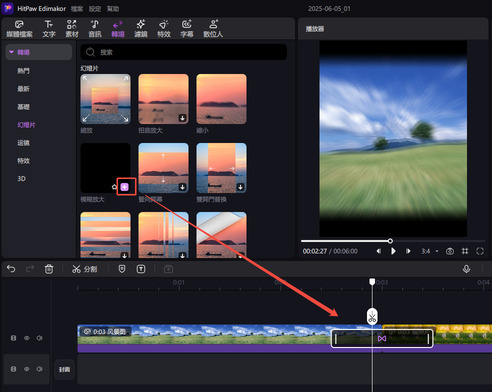The height and width of the screenshot is (392, 492).
Task: Open the 媒體檔案 media files tab
Action: (19, 29)
